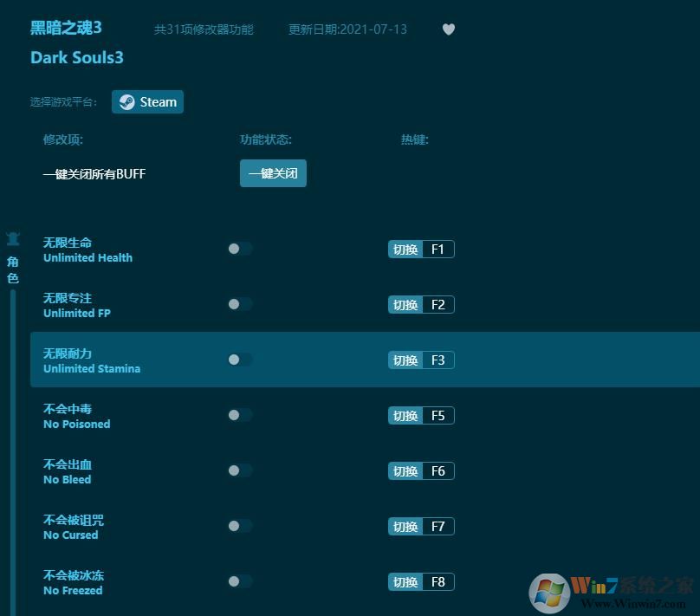Select the character helmet icon in the left sidebar
The height and width of the screenshot is (616, 700).
tap(13, 238)
